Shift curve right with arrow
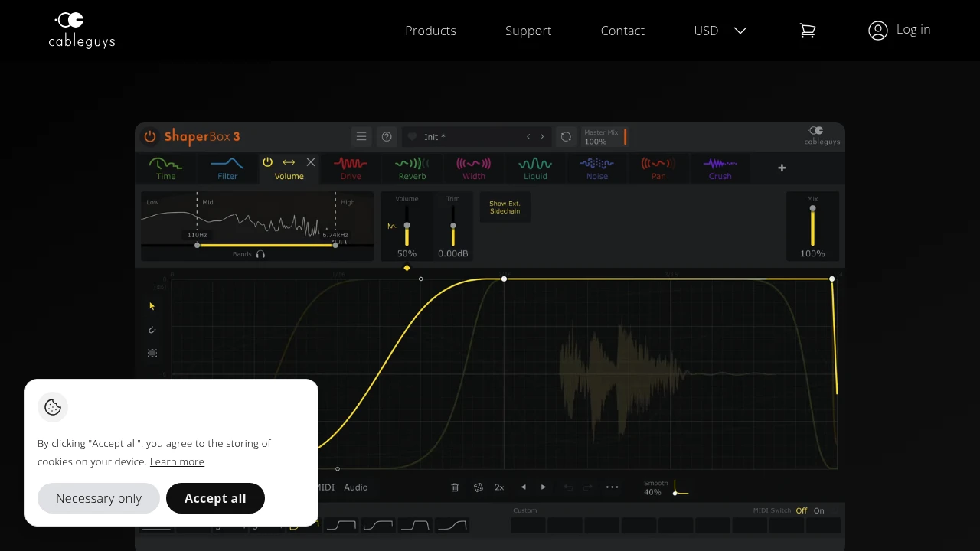 (x=544, y=487)
